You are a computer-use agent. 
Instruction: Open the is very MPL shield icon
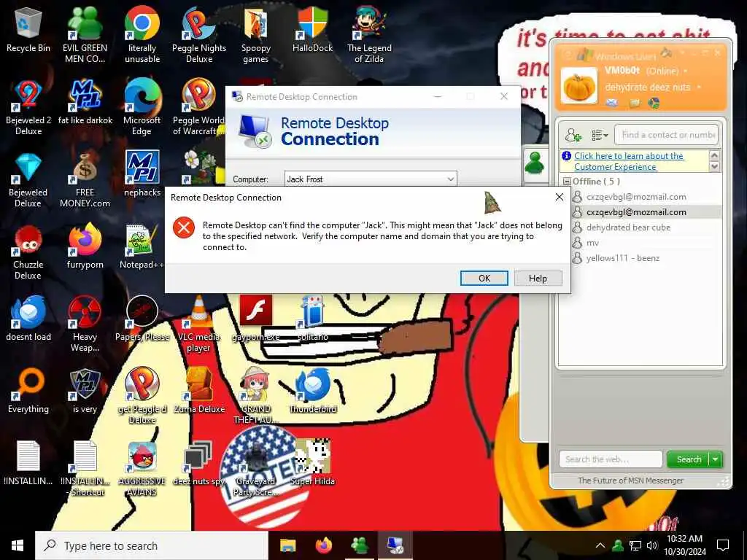point(85,392)
